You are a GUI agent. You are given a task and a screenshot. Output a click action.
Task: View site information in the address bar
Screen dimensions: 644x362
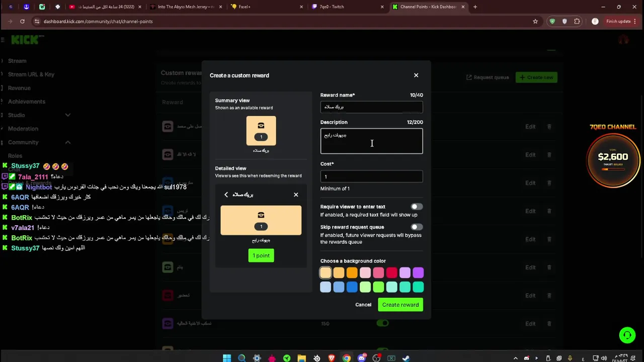(36, 21)
